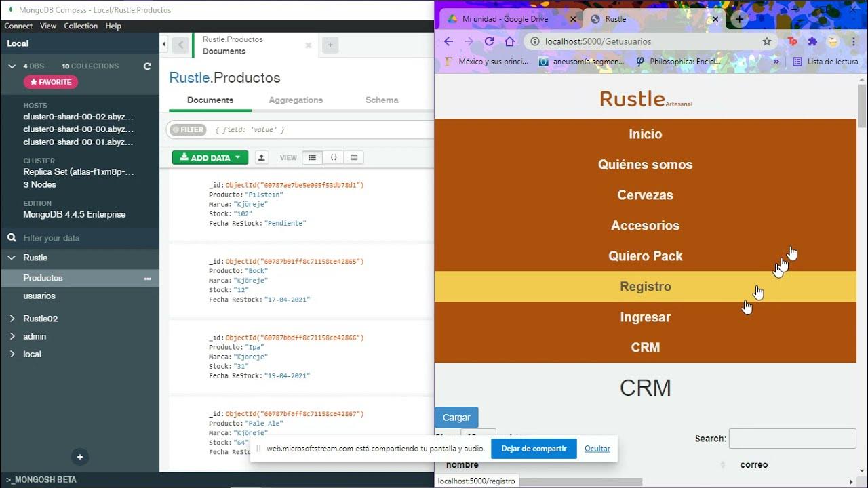Click the red Tp extension icon
The height and width of the screenshot is (488, 868).
coord(792,41)
